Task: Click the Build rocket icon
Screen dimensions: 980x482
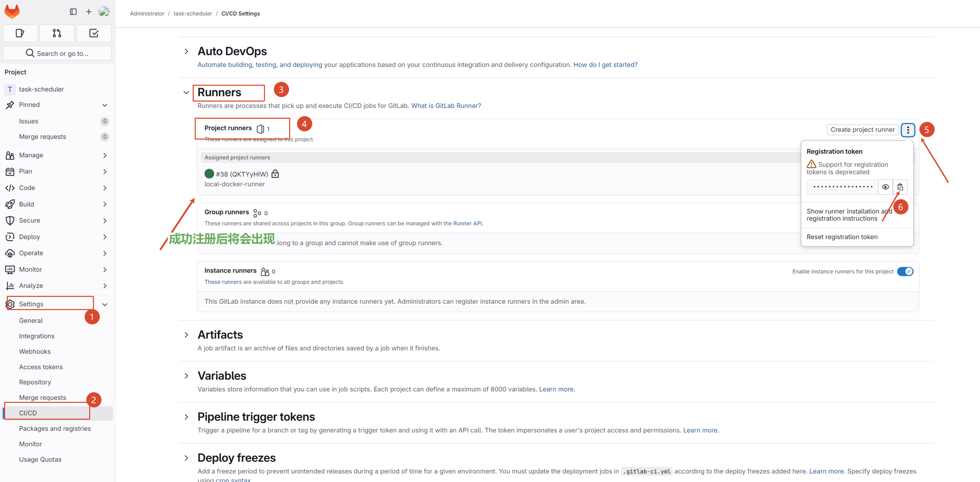Action: (x=10, y=204)
